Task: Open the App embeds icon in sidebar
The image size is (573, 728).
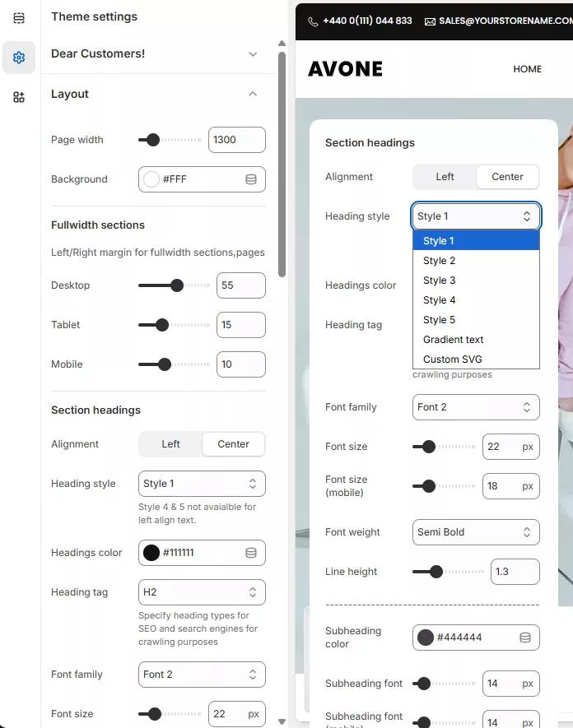Action: coord(19,97)
